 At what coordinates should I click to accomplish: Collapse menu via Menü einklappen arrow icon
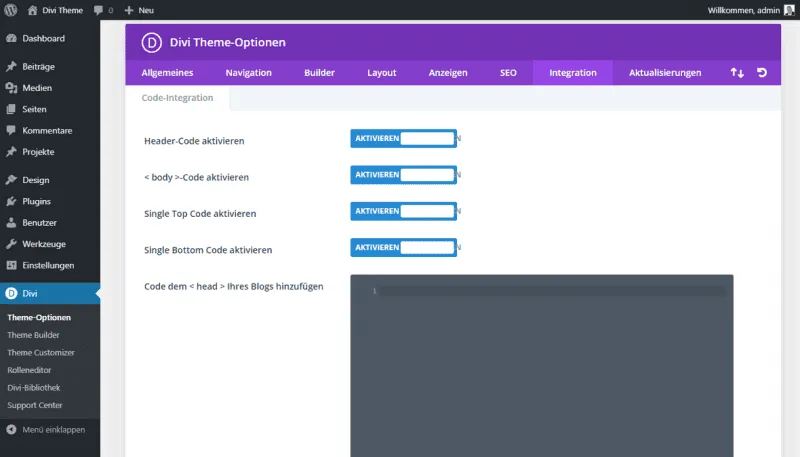11,429
